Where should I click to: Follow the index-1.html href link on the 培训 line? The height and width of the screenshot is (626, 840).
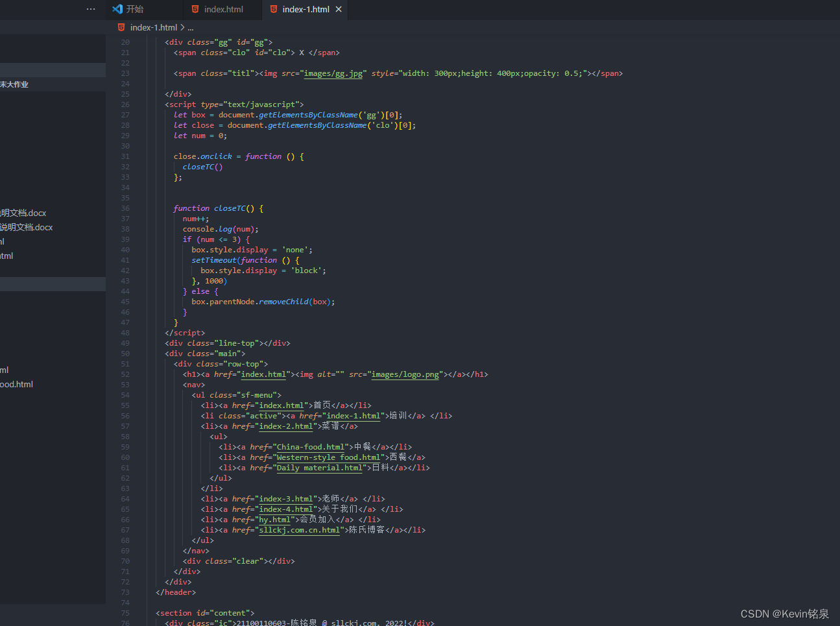pyautogui.click(x=353, y=416)
